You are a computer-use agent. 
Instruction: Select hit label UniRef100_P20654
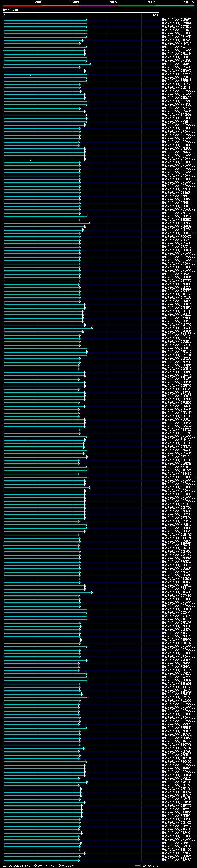click(x=176, y=426)
